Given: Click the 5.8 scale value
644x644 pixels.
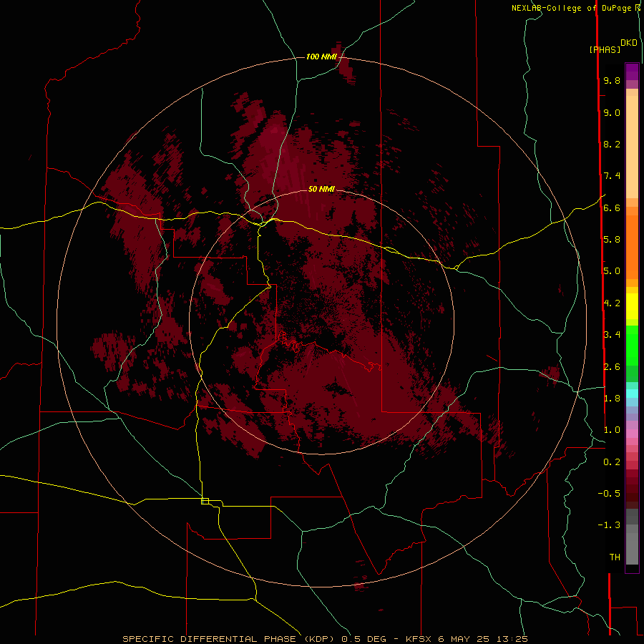Looking at the screenshot, I should pyautogui.click(x=612, y=240).
